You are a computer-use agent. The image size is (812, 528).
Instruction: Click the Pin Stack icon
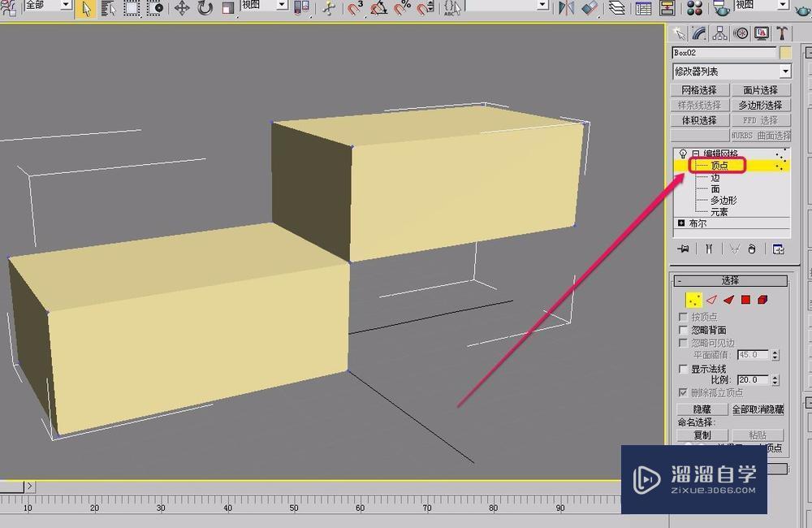pos(684,249)
